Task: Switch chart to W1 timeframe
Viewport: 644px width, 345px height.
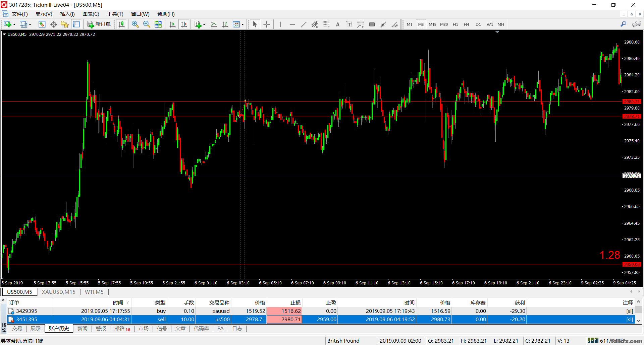Action: (x=490, y=24)
